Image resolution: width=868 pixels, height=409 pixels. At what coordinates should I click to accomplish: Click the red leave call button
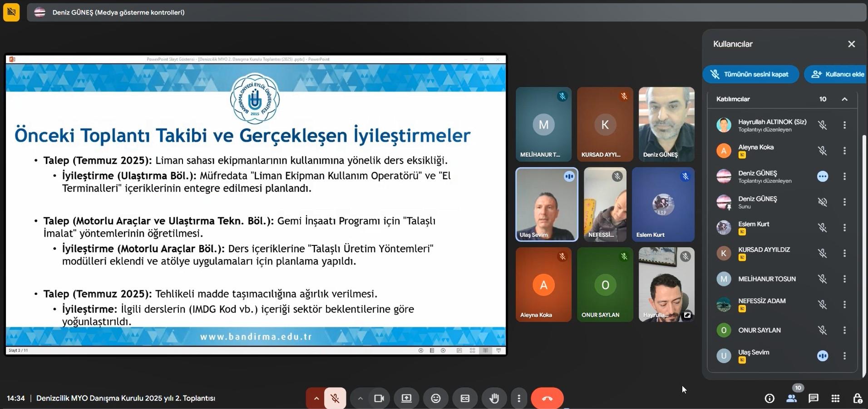click(547, 399)
